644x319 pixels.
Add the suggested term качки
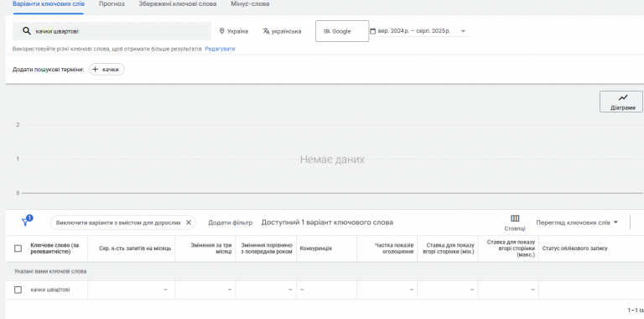click(x=106, y=70)
